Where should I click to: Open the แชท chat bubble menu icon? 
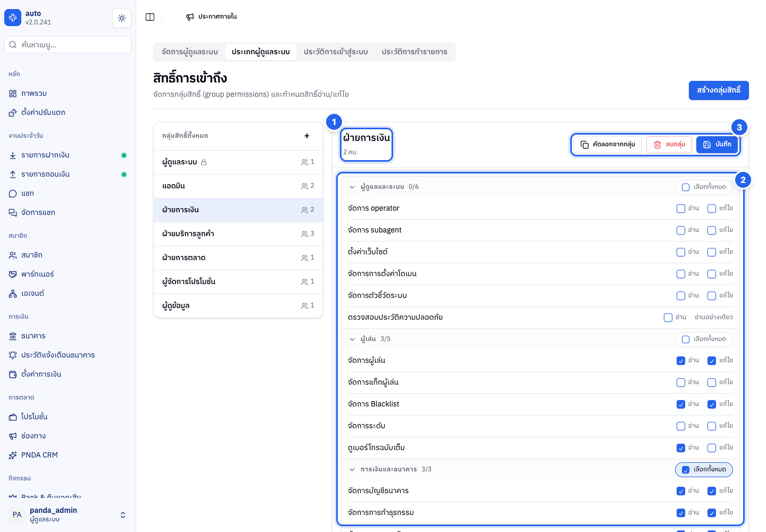click(13, 194)
